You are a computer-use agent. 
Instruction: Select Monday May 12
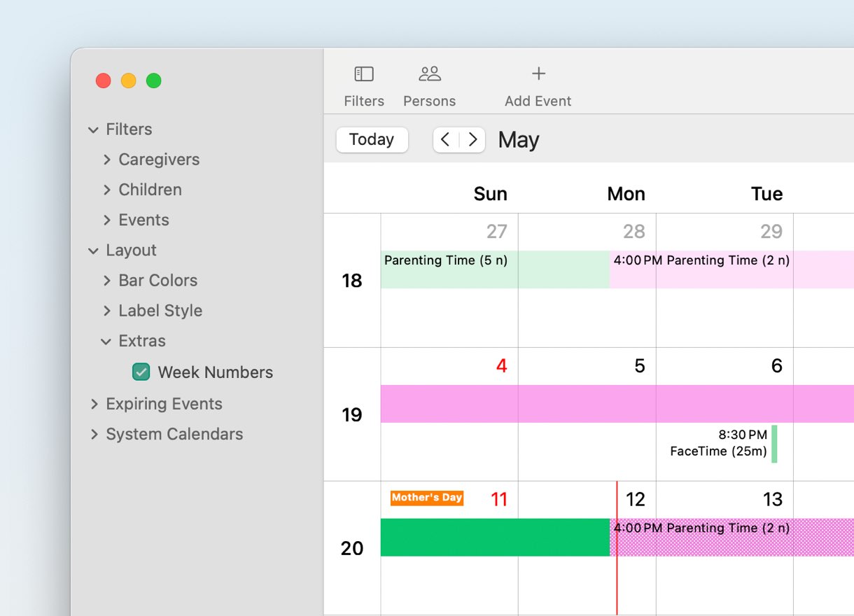click(x=635, y=500)
